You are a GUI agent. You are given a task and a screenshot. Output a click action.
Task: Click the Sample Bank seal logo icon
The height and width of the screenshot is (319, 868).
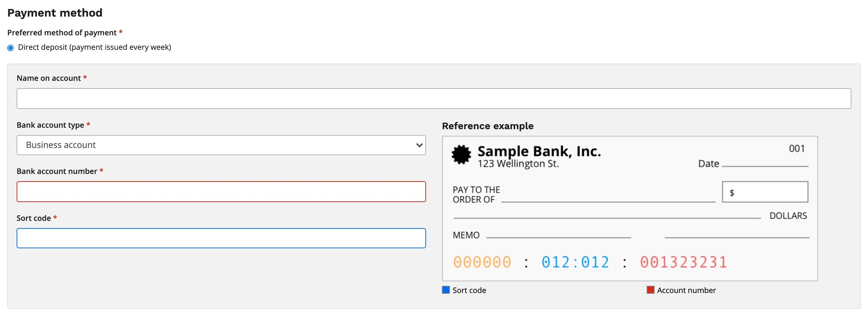pos(461,155)
